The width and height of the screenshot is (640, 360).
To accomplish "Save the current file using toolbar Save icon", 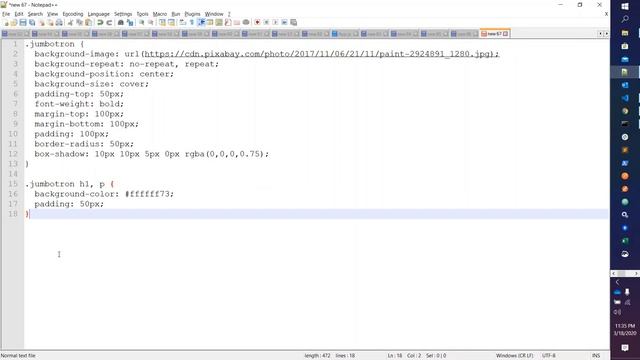I will 23,22.
